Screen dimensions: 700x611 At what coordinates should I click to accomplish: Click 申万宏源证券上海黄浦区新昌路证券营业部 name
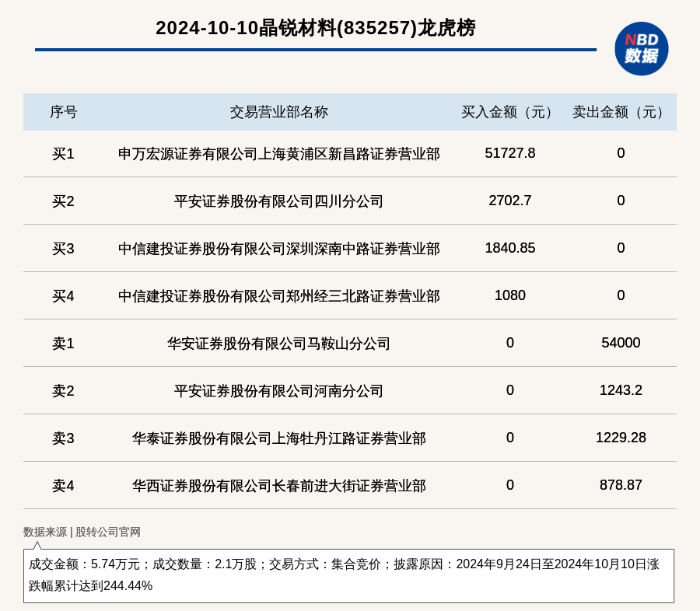coord(279,154)
